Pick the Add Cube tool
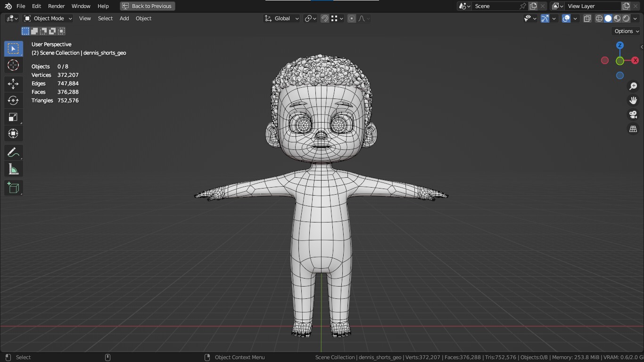644x362 pixels. tap(13, 188)
